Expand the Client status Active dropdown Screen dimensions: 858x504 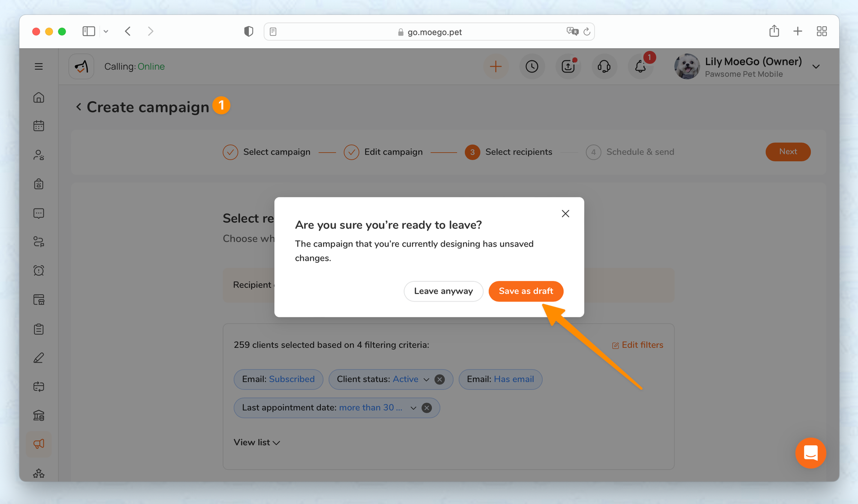[426, 380]
